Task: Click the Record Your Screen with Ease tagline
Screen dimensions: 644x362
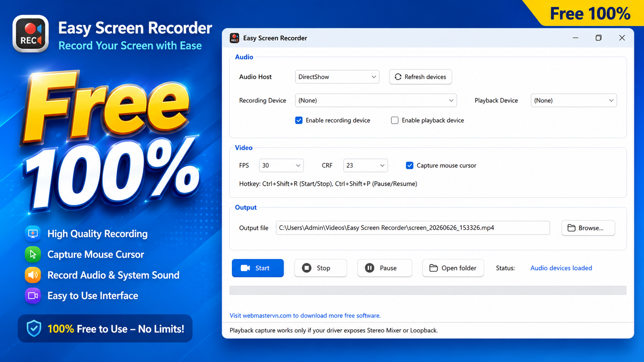Action: pyautogui.click(x=130, y=45)
